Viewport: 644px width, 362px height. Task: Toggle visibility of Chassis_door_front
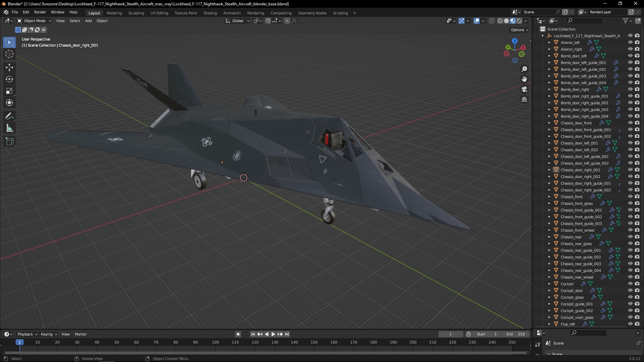point(630,123)
